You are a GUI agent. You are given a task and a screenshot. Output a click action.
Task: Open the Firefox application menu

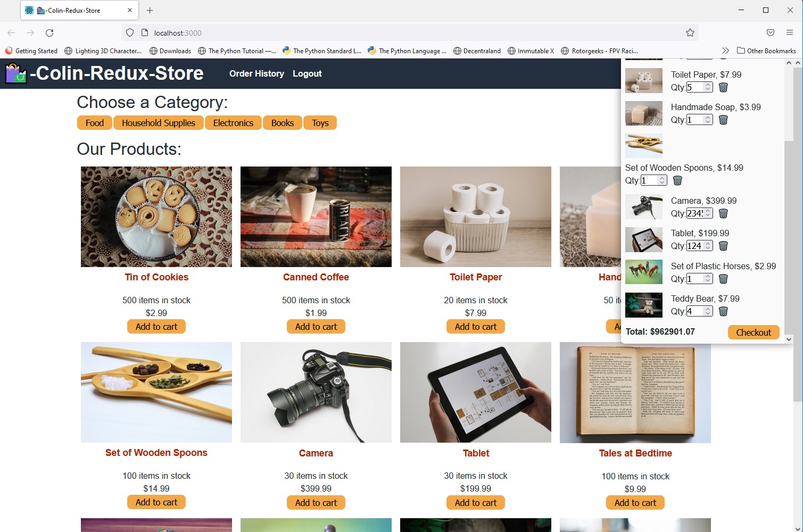pyautogui.click(x=790, y=32)
